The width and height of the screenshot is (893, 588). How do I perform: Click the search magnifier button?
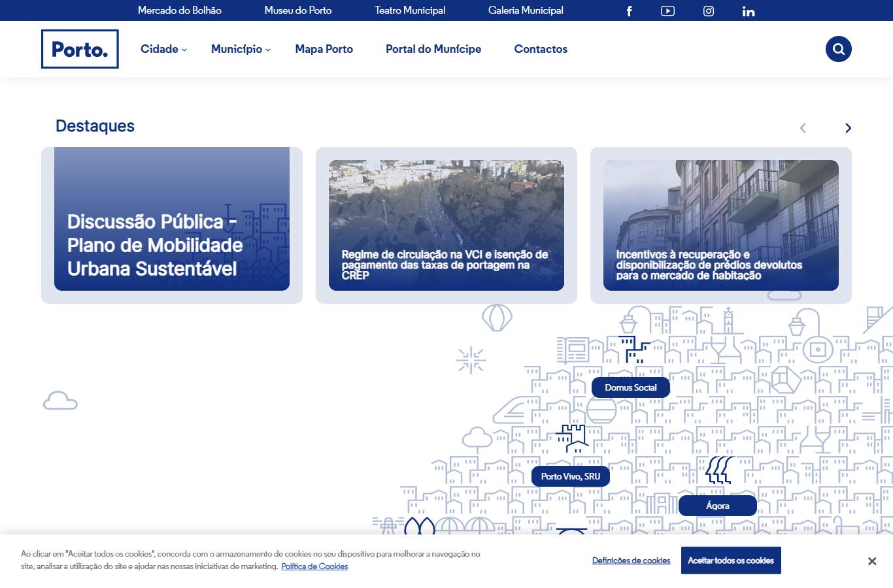point(839,49)
